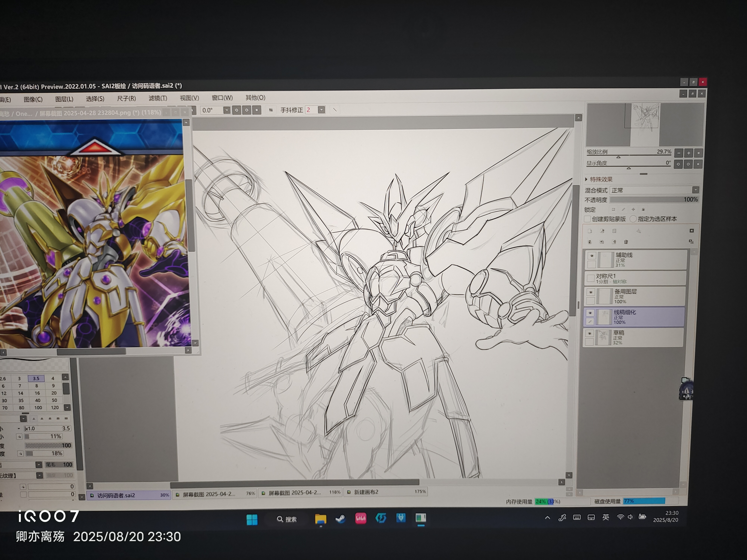Create a new linework pen layer
This screenshot has height=560, width=747.
pyautogui.click(x=602, y=231)
